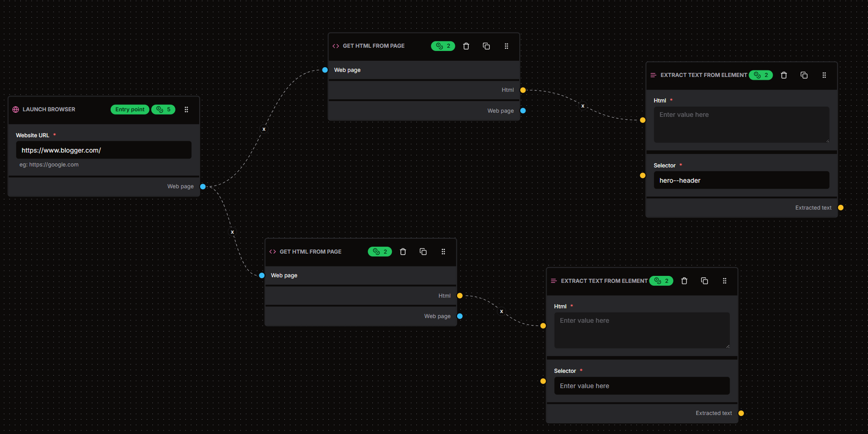The image size is (868, 434).
Task: Duplicate the bottom Extract Text From Element node
Action: coord(704,281)
